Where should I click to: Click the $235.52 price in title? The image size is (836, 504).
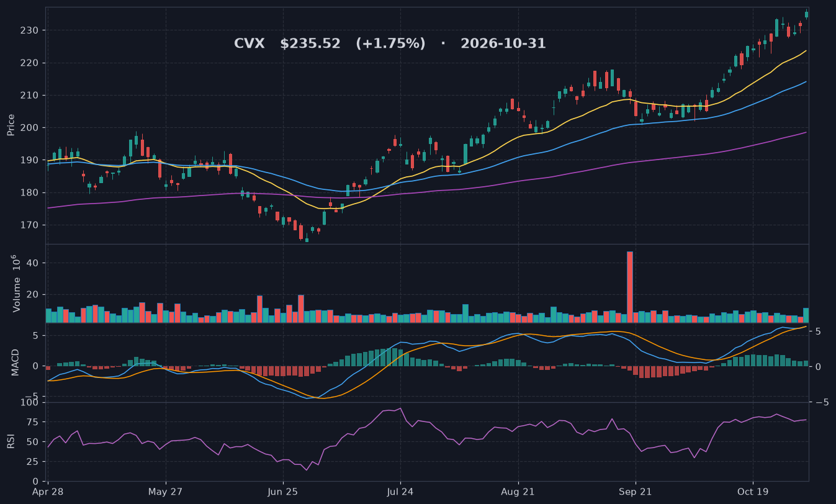(x=310, y=44)
